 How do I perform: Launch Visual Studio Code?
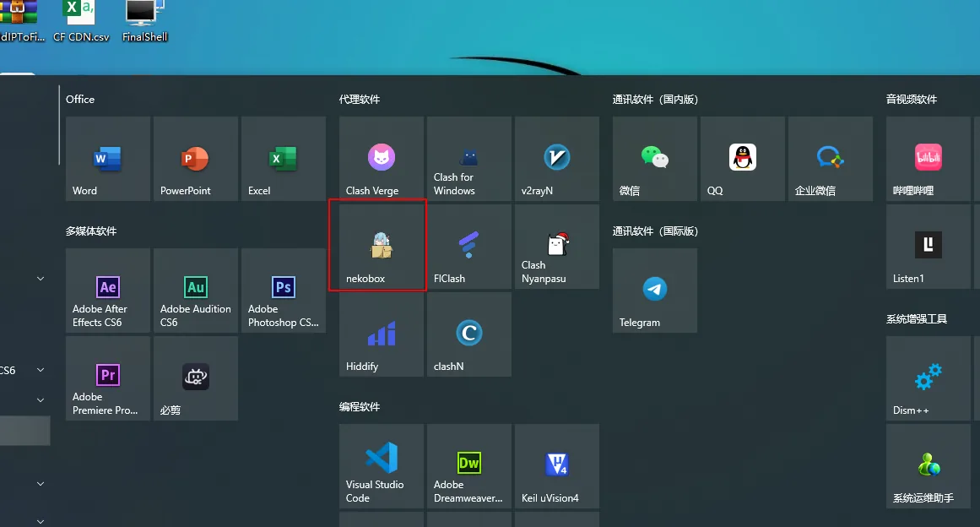(382, 466)
